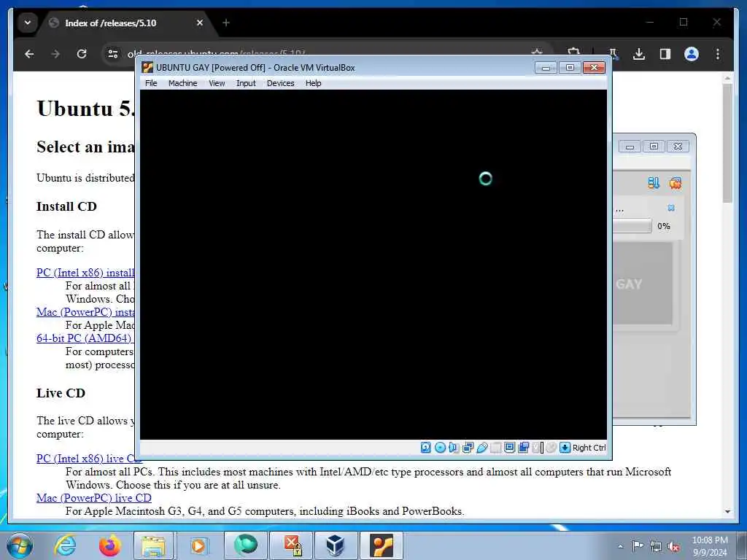747x560 pixels.
Task: Click the Right Ctrl host key label
Action: pos(589,448)
